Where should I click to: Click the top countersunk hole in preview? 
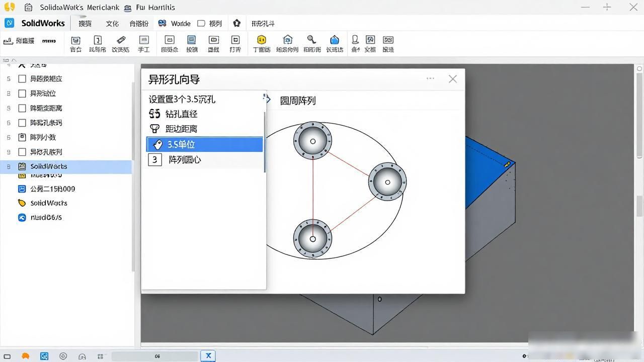tap(313, 141)
